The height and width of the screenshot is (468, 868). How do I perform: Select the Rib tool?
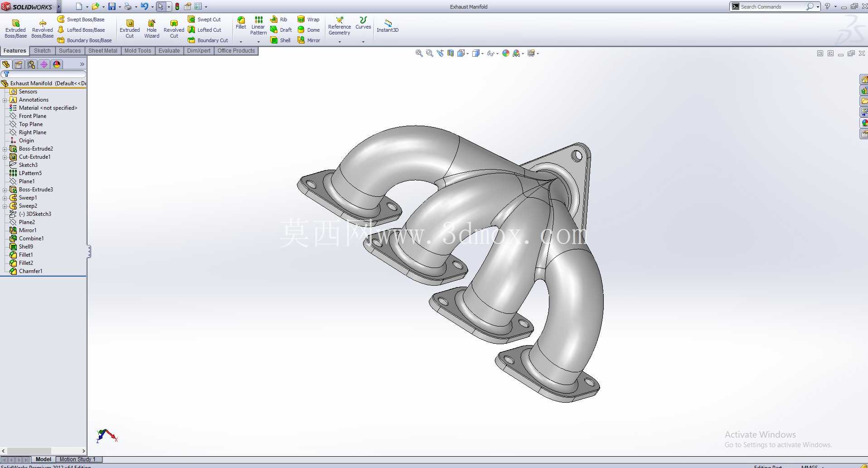coord(279,19)
